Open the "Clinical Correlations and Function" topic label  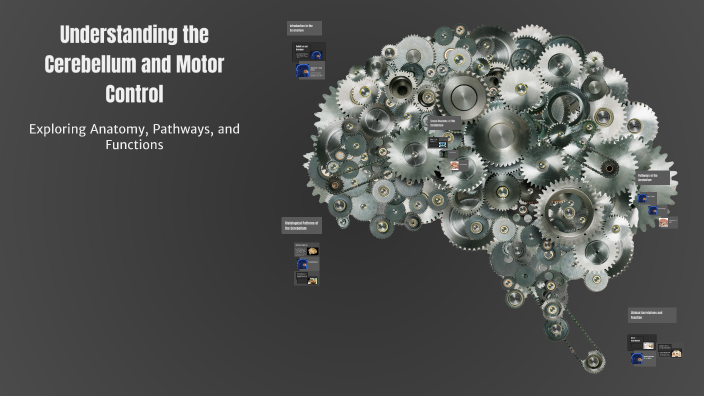[x=652, y=315]
